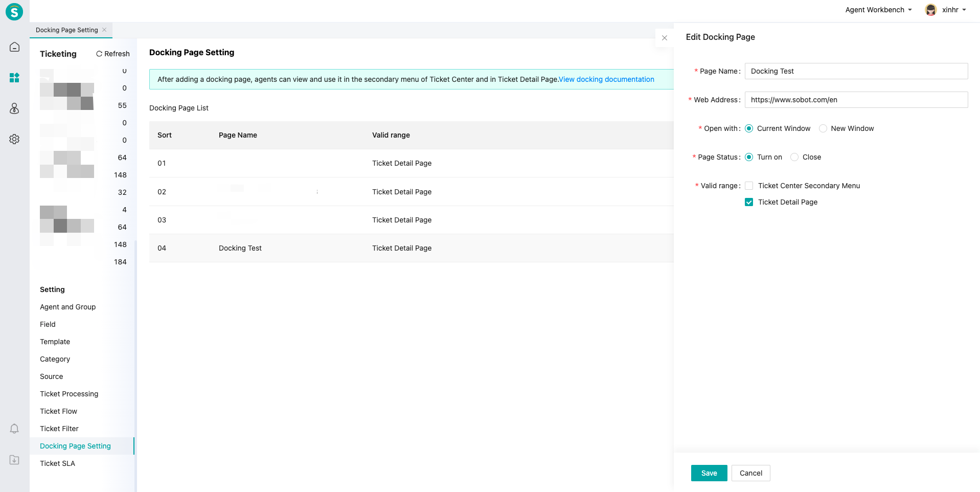Click the Web Address input field
This screenshot has height=492, width=980.
click(x=856, y=100)
